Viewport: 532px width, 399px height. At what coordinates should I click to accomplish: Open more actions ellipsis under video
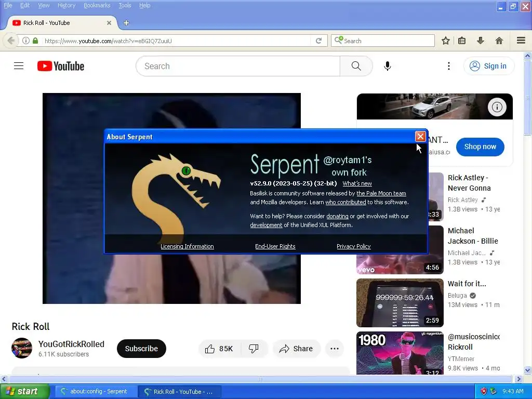(335, 349)
